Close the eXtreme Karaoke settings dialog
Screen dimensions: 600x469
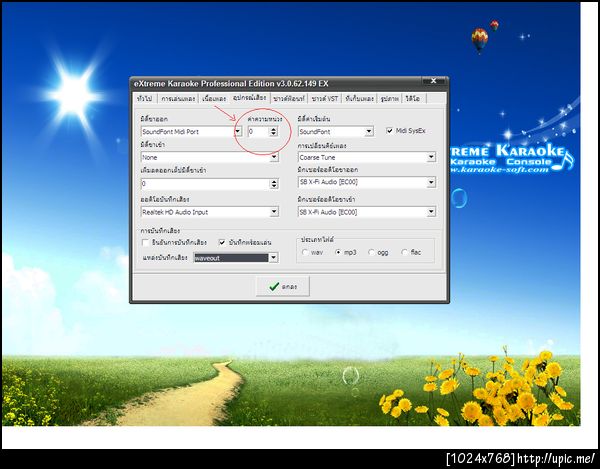(434, 81)
